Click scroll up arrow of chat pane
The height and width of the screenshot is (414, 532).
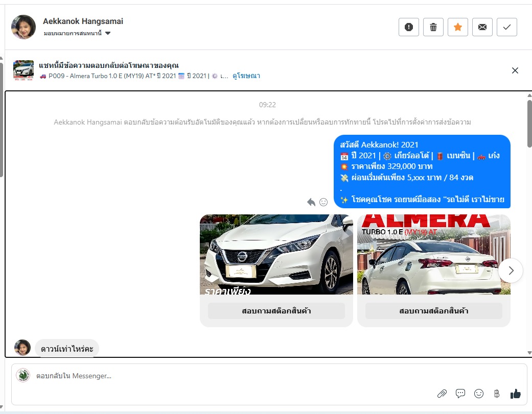tap(529, 95)
